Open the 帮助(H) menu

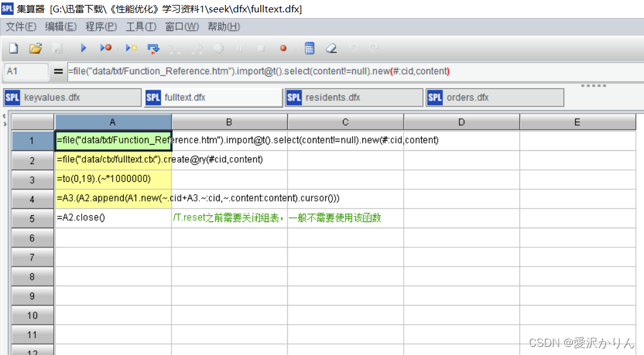click(224, 27)
